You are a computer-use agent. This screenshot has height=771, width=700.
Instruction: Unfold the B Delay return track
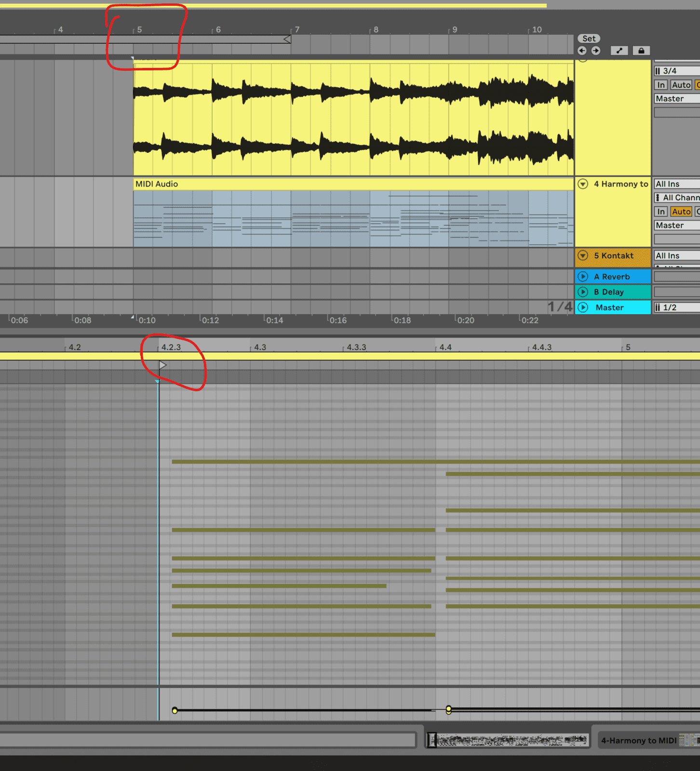coord(583,292)
